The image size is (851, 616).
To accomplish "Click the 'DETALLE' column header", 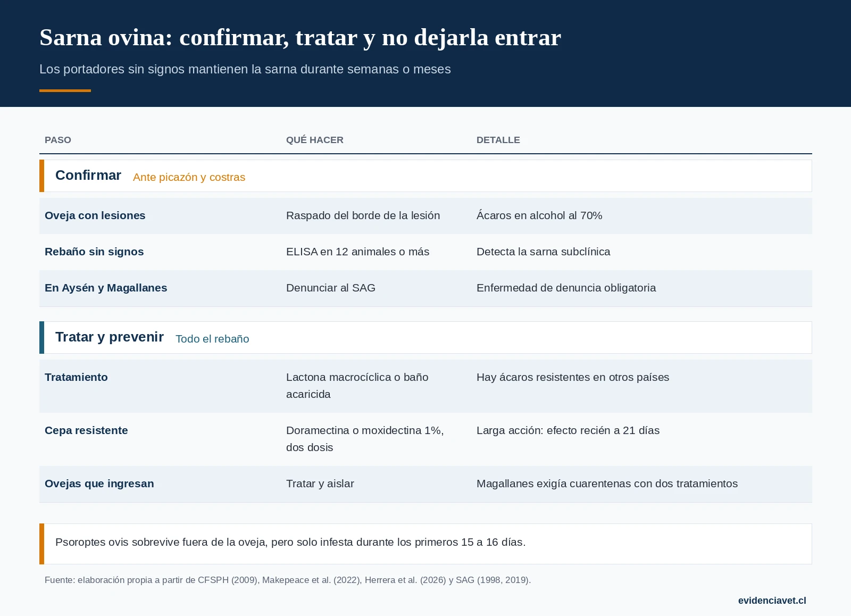I will tap(498, 140).
